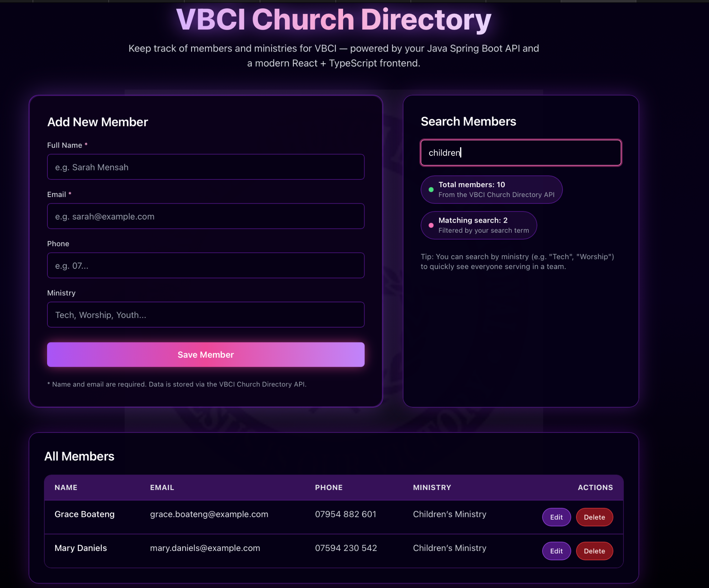The height and width of the screenshot is (588, 709).
Task: Click the Email input field
Action: click(206, 216)
